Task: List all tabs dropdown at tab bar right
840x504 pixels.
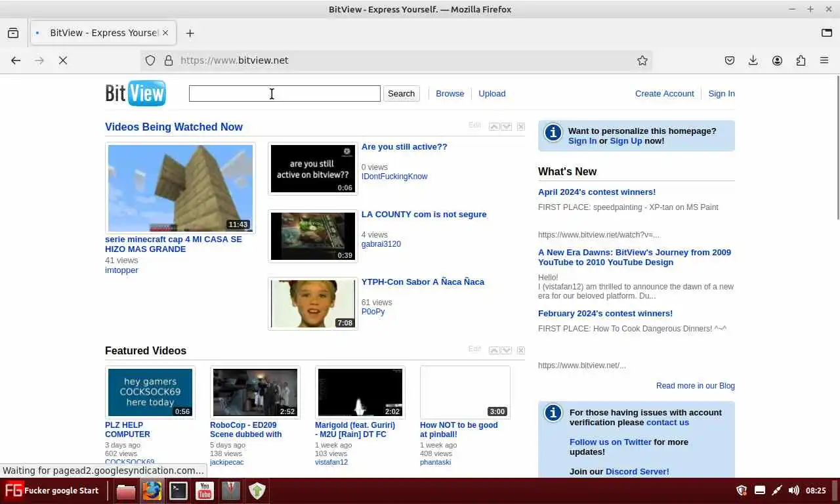Action: pos(827,33)
